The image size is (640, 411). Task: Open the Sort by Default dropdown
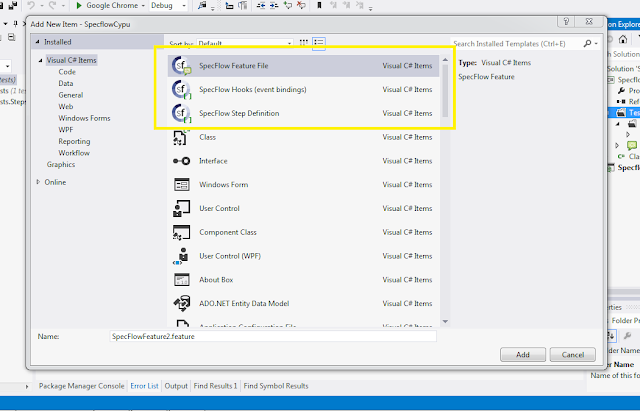[245, 43]
